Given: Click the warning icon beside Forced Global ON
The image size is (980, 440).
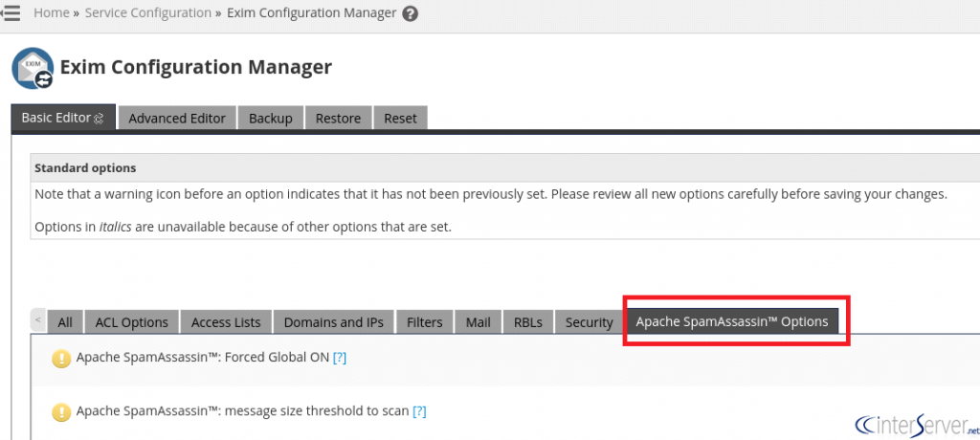Looking at the screenshot, I should pyautogui.click(x=61, y=359).
